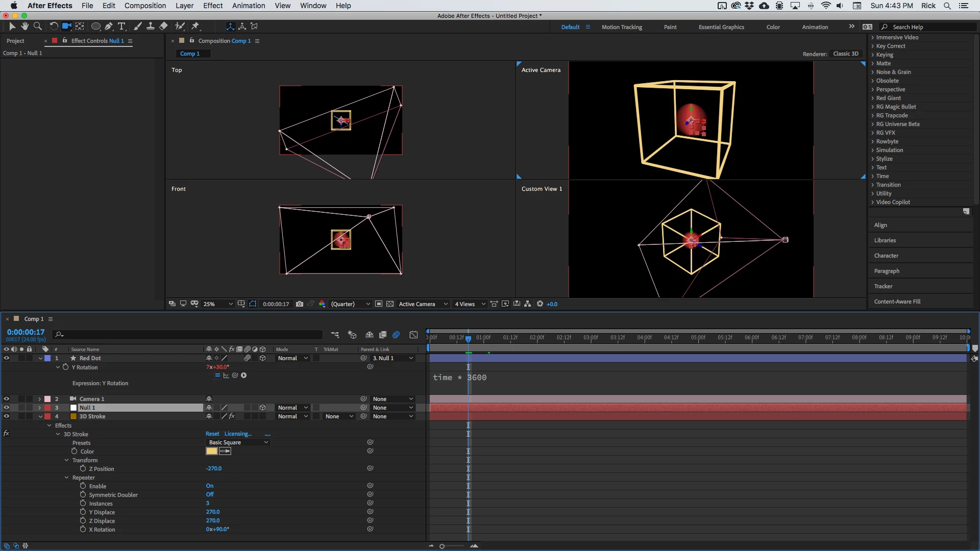
Task: Click the Licensing link for 3D Stroke
Action: 238,434
